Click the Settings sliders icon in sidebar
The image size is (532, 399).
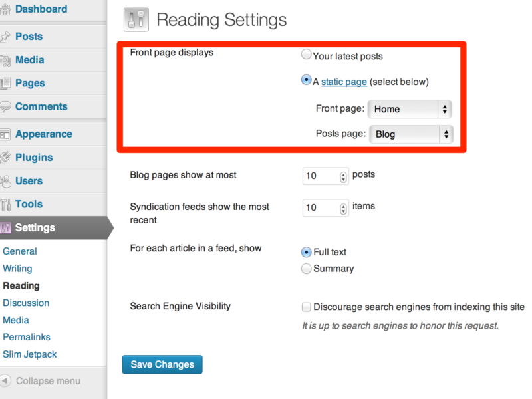5,227
